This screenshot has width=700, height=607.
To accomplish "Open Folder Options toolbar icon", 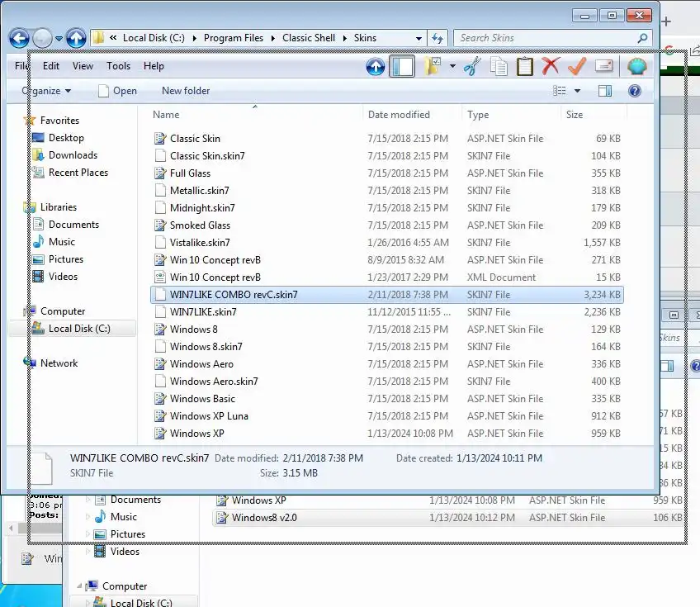I will click(x=432, y=67).
